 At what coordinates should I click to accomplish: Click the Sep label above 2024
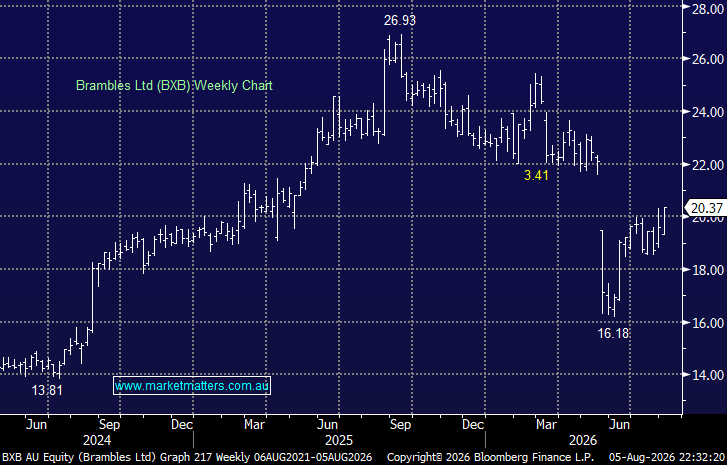point(109,424)
